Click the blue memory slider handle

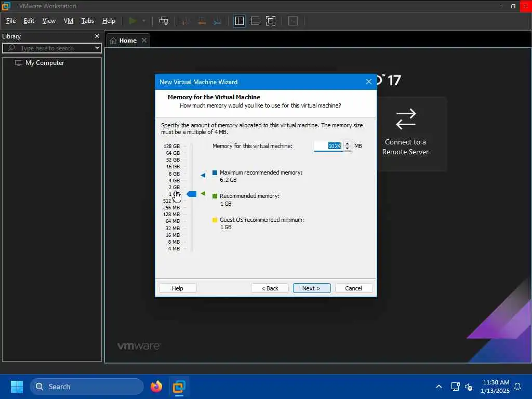tap(192, 194)
